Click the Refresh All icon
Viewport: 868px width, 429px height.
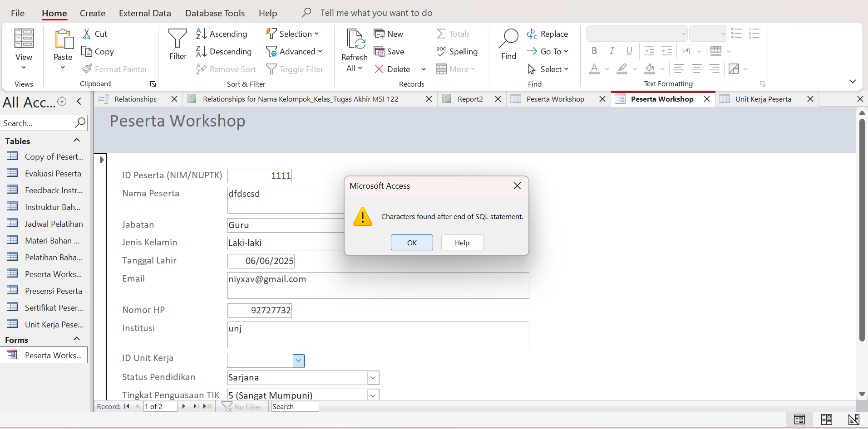(355, 39)
